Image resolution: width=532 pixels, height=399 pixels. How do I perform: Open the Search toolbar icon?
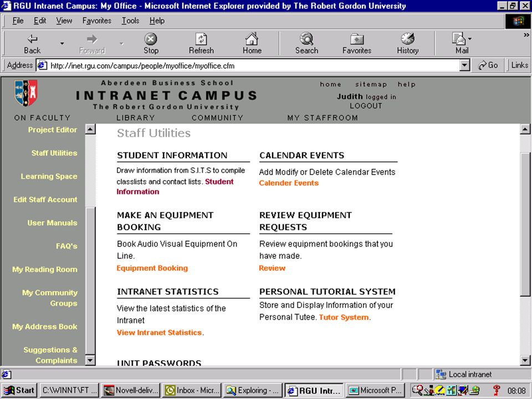click(306, 39)
